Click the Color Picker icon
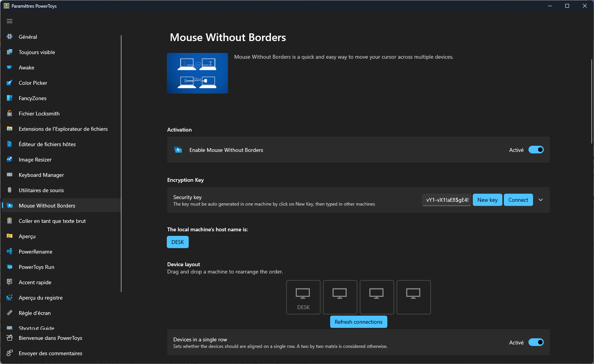 click(x=10, y=82)
